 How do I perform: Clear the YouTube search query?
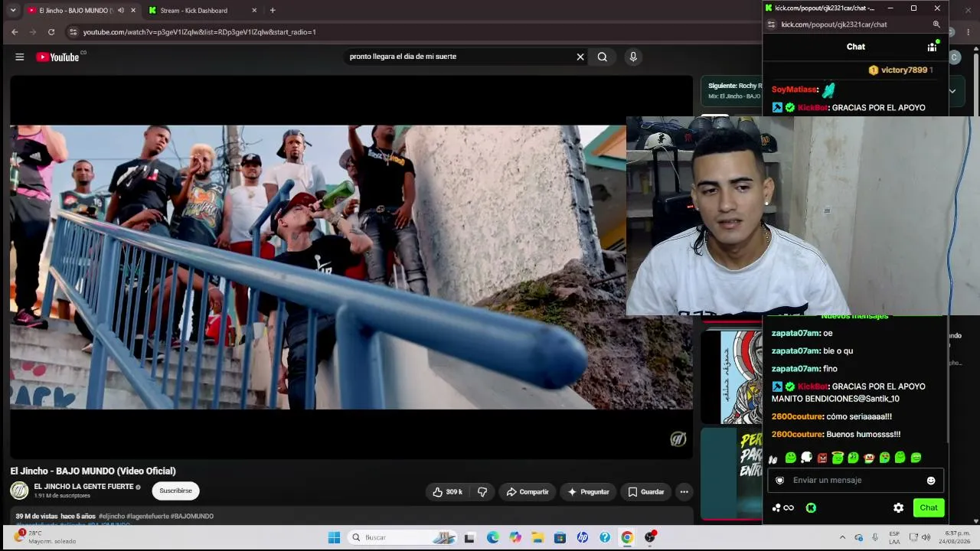(580, 57)
